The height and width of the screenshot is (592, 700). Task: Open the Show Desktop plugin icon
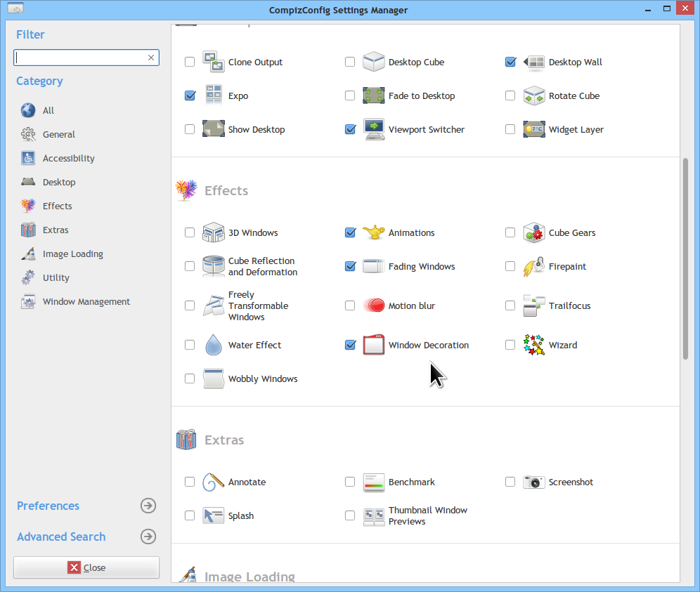click(214, 129)
